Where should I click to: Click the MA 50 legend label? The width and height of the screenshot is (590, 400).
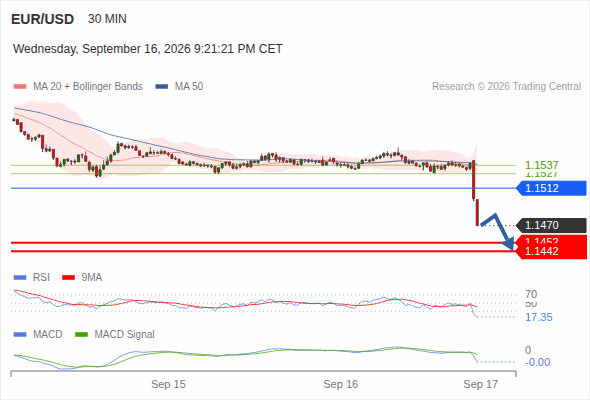point(189,87)
